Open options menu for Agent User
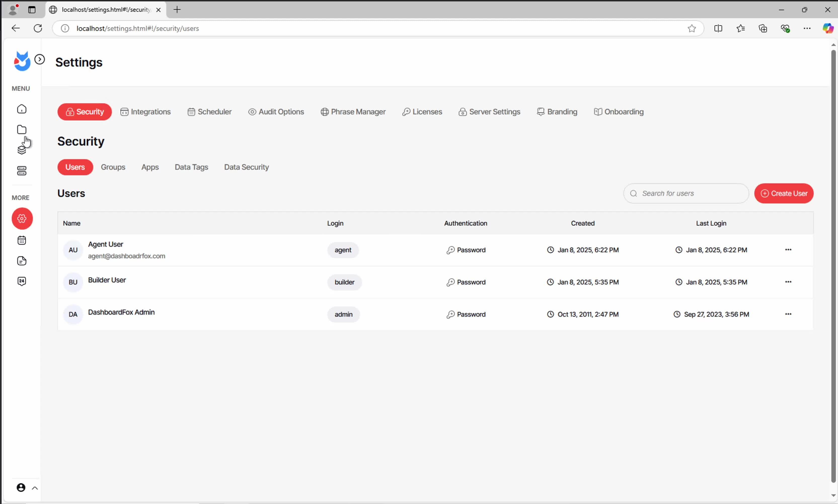This screenshot has width=838, height=504. [788, 250]
